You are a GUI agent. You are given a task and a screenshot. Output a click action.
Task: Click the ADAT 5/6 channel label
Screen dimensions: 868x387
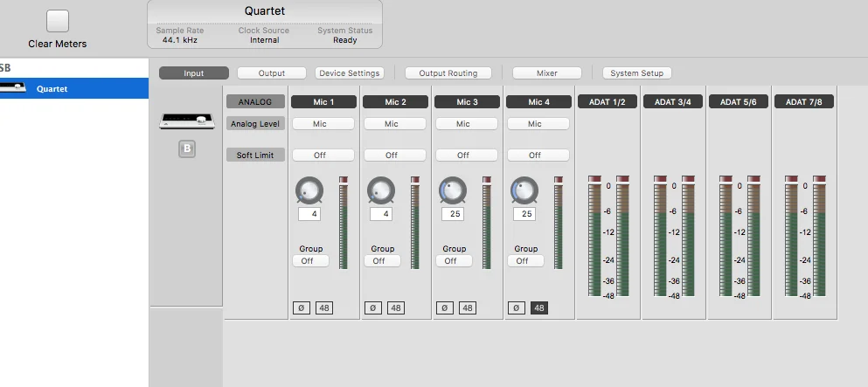pos(739,101)
